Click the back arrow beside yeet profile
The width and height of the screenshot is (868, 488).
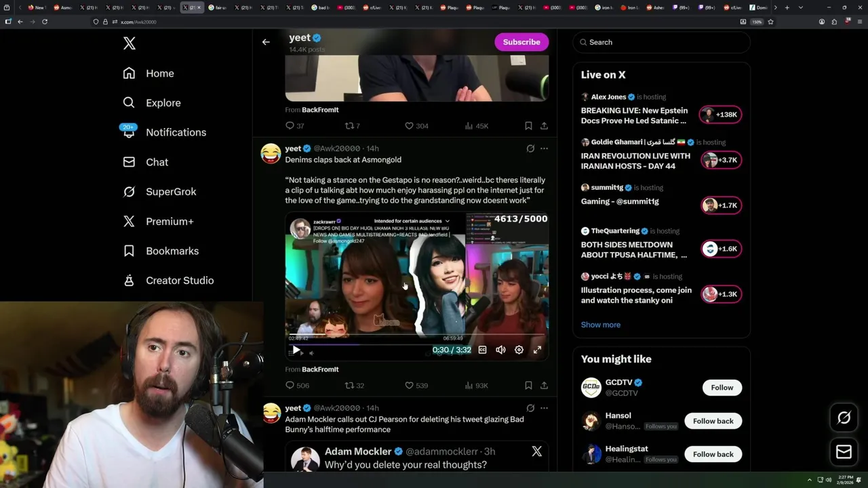[266, 42]
